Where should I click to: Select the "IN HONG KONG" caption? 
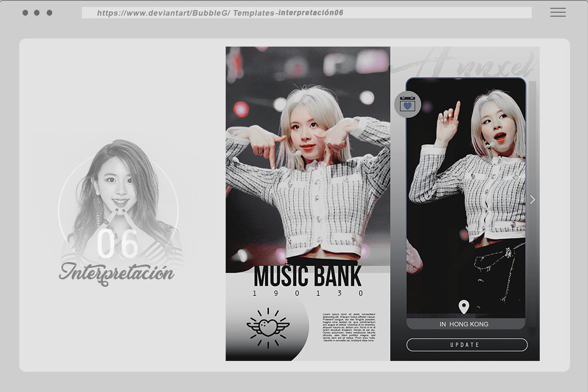click(x=464, y=324)
